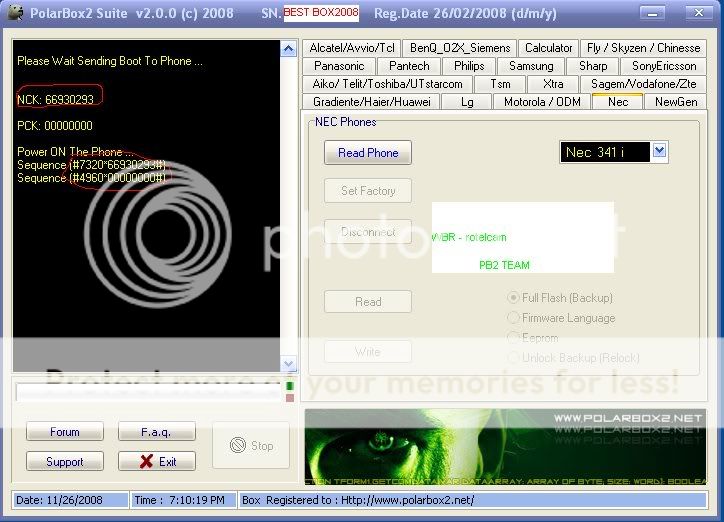Switch to Sagem/Vodafone/Zte tab
Image resolution: width=724 pixels, height=522 pixels.
click(643, 84)
